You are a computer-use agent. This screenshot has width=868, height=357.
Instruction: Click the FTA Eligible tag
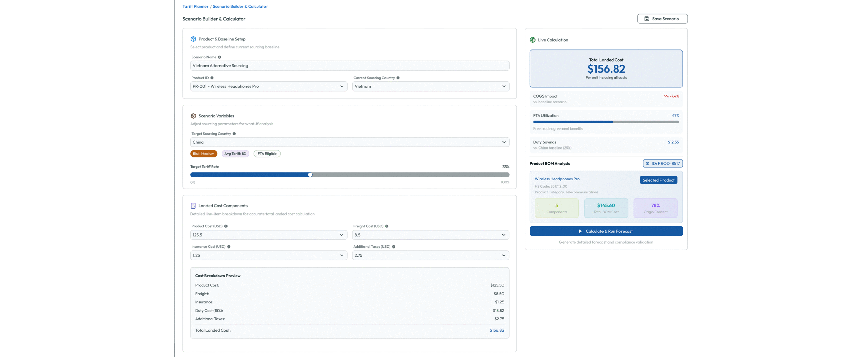[x=267, y=154]
